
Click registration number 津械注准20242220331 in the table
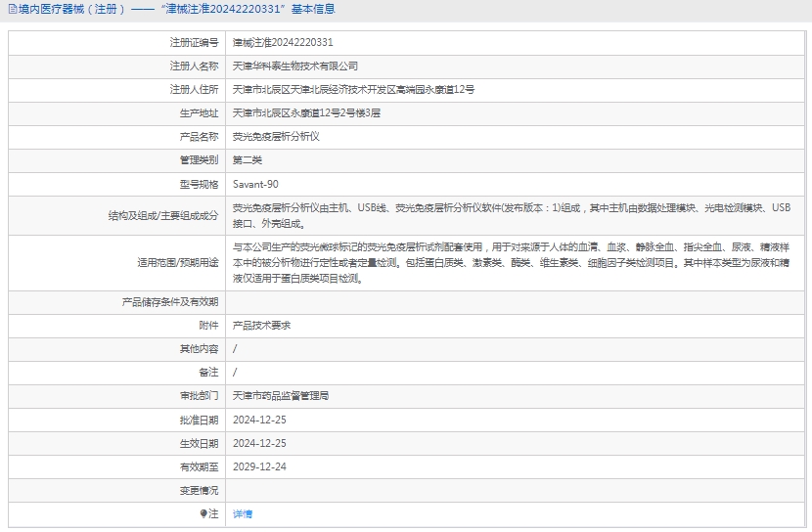(283, 42)
